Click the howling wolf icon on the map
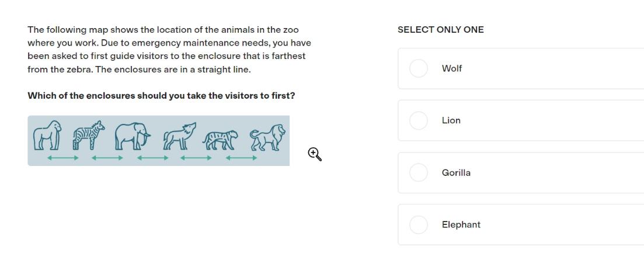644x263 pixels. pos(179,136)
